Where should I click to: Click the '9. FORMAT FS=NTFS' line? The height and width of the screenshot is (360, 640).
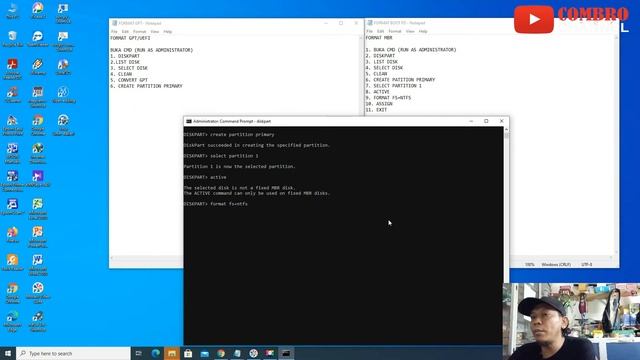pos(388,98)
